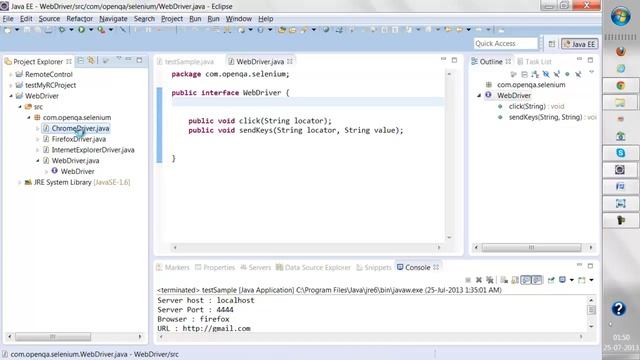This screenshot has width=640, height=360.
Task: Toggle Link with Editor in Project Explorer
Action: (91, 61)
